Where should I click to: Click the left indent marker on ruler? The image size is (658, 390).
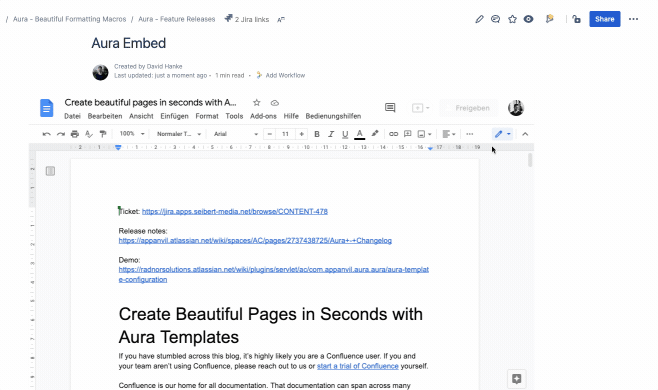(x=118, y=147)
